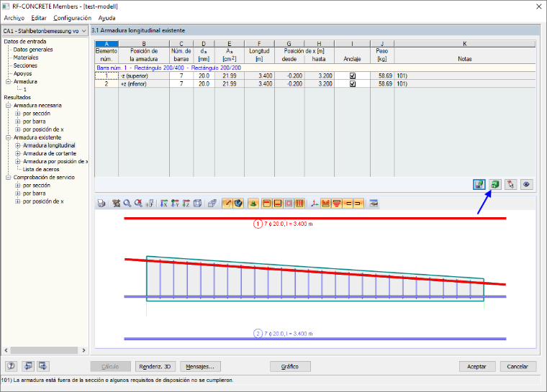The height and width of the screenshot is (392, 547).
Task: Collapse the Armadura input tree node
Action: [x=8, y=81]
